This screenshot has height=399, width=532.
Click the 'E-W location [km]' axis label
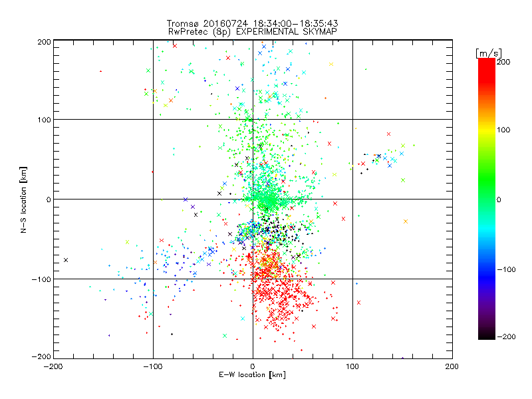[252, 374]
